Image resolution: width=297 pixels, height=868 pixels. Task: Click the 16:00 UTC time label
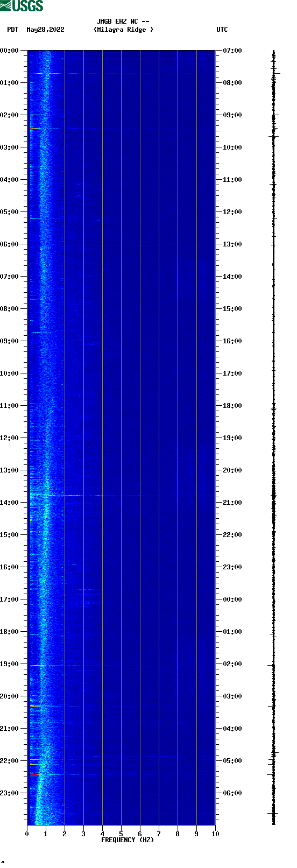pos(232,341)
